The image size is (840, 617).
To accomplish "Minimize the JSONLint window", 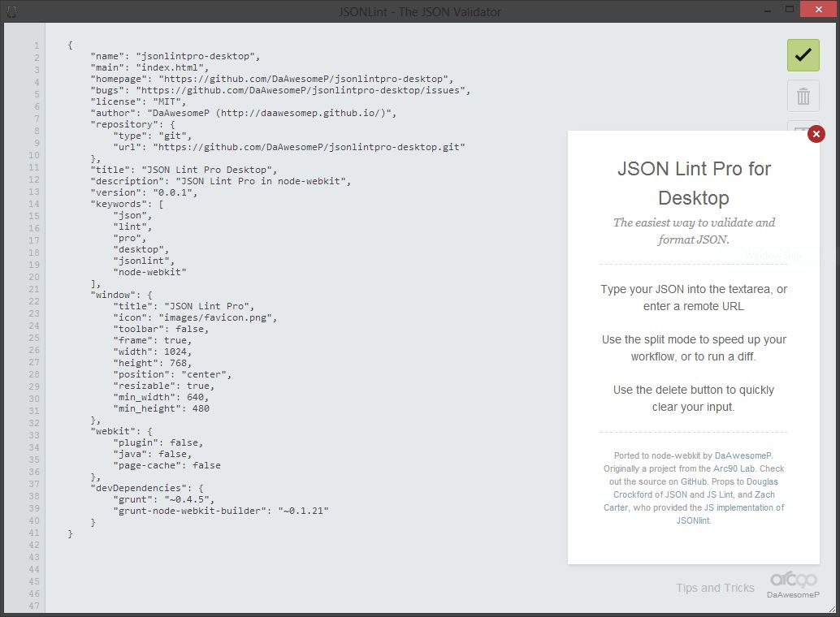I will point(768,11).
